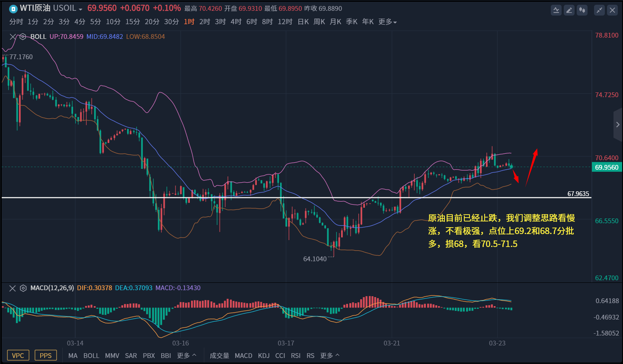This screenshot has height=364, width=623.
Task: Remove the BOLL indicator with X
Action: tap(13, 37)
